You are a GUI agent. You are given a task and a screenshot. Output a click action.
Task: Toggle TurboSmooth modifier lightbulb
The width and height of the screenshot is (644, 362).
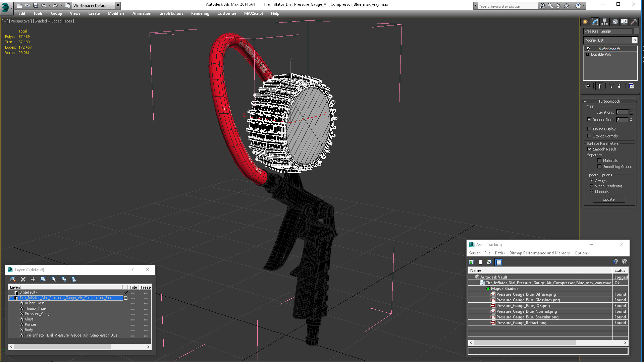588,49
